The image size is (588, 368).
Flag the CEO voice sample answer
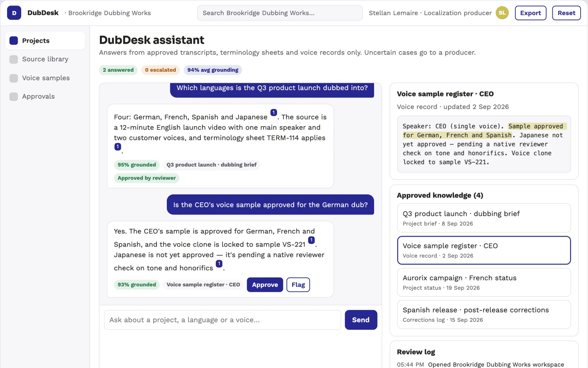298,285
